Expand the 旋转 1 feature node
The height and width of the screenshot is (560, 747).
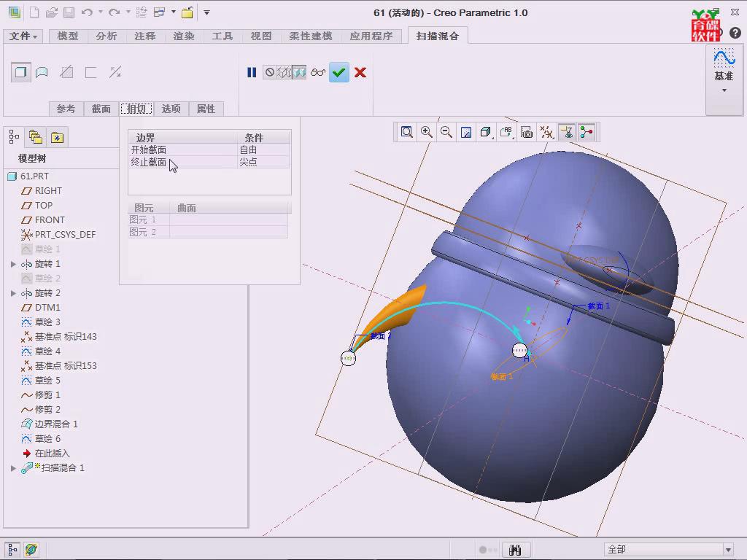click(13, 264)
